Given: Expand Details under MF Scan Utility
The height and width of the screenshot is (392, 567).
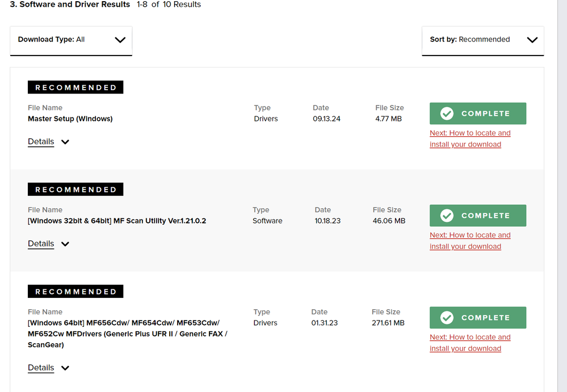Looking at the screenshot, I should [41, 244].
